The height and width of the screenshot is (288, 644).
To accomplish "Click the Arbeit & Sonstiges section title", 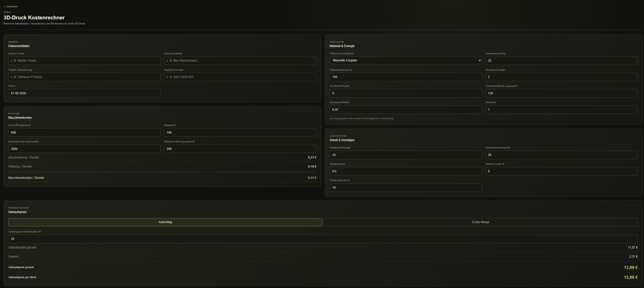I will (342, 140).
